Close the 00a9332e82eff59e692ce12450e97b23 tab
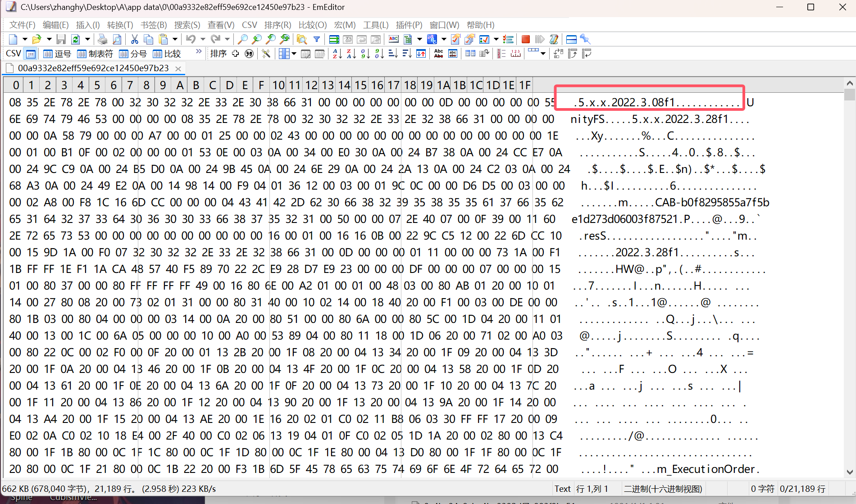856x504 pixels. [178, 68]
